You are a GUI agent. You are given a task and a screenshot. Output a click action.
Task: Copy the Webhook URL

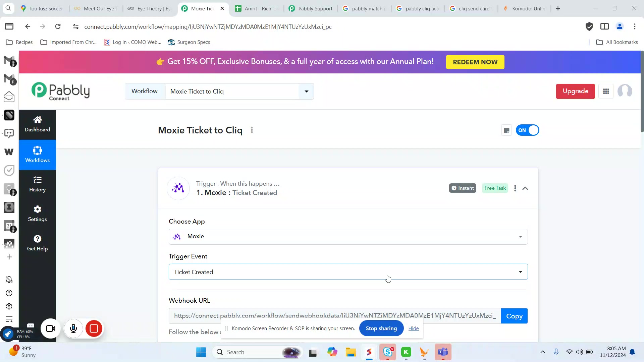pyautogui.click(x=514, y=316)
